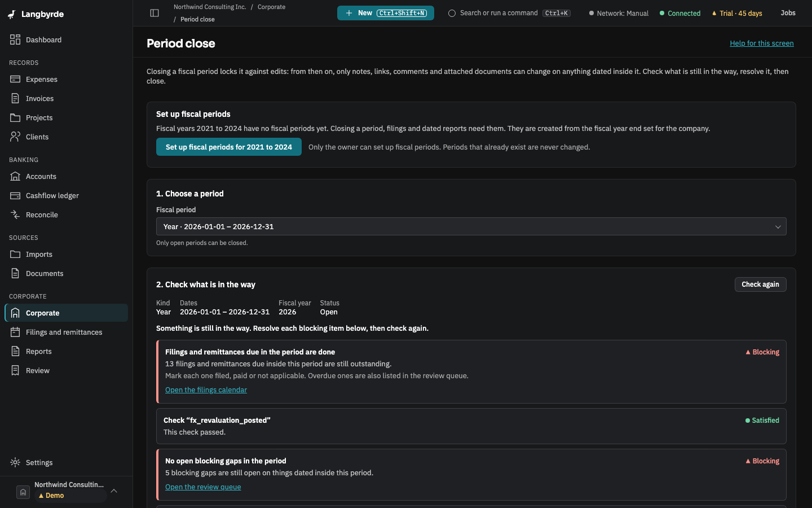Click the Blocking label on filings check

click(x=762, y=352)
